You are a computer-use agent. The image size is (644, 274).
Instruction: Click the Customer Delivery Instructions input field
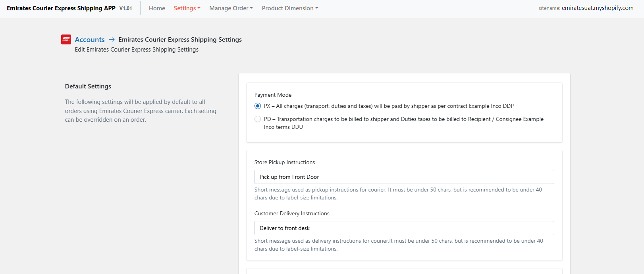(x=404, y=228)
